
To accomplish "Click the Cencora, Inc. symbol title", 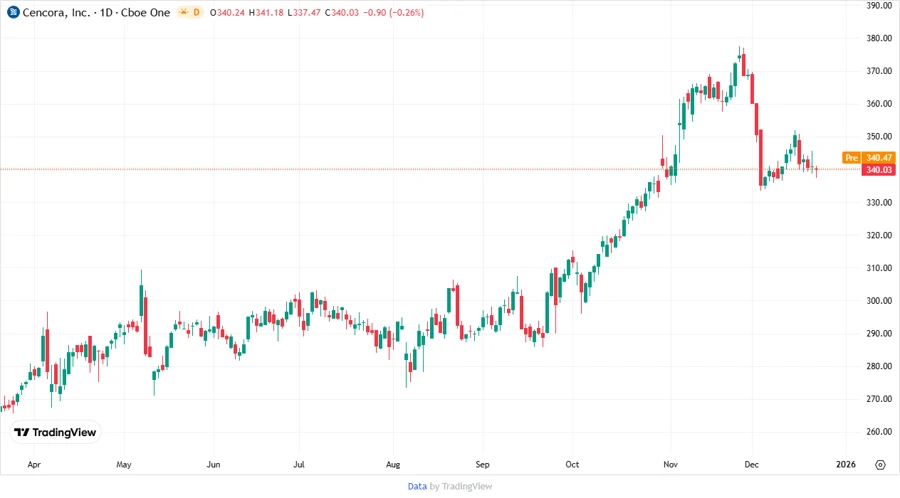I will point(56,12).
